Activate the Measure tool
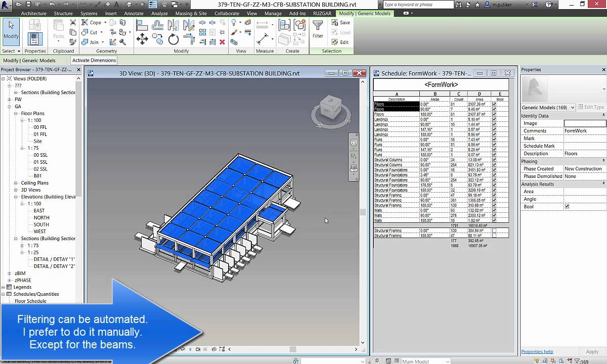607x364 pixels. pyautogui.click(x=263, y=38)
